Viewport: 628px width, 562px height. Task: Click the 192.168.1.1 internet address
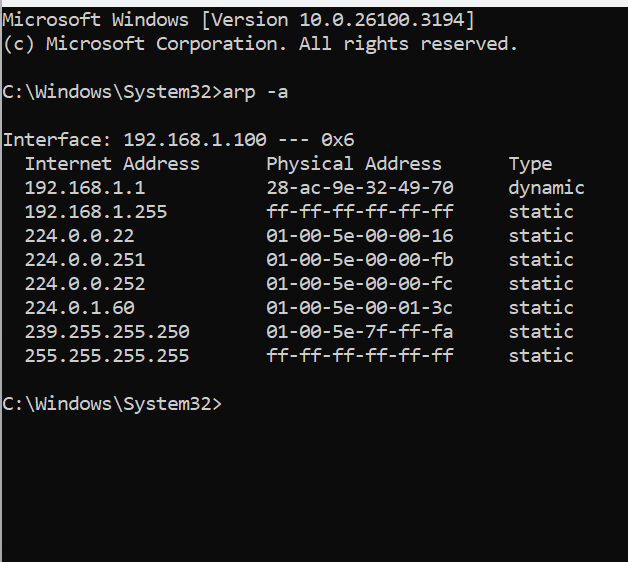click(x=85, y=188)
